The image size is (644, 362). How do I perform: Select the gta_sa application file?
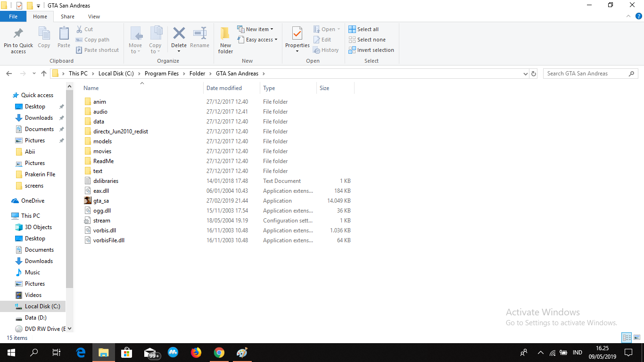101,201
